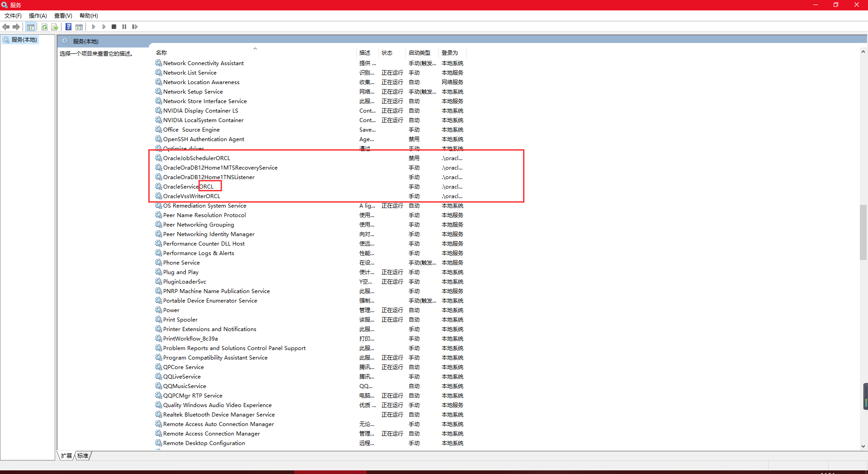Click the Start Service play icon
The image size is (868, 474).
coord(93,27)
